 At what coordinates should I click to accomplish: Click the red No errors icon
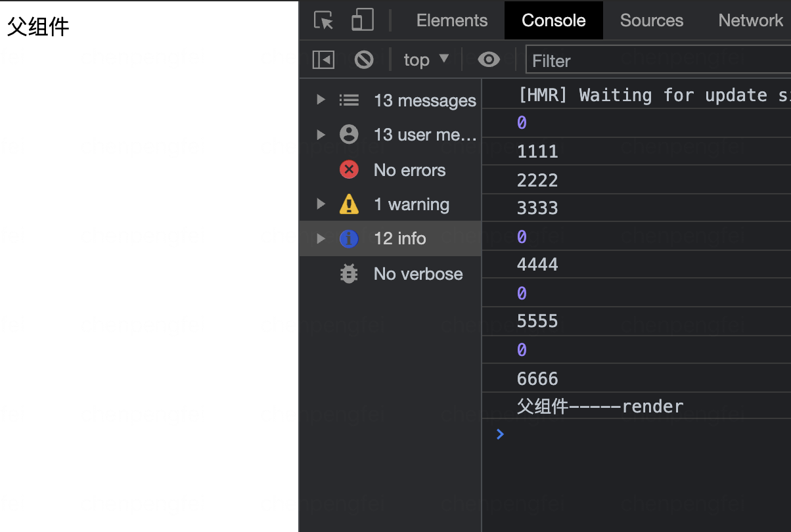(x=349, y=169)
